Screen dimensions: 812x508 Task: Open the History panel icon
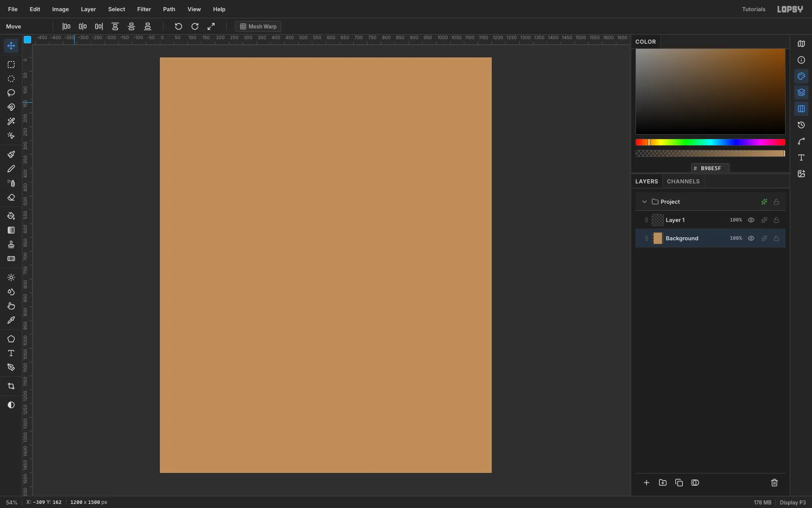pyautogui.click(x=801, y=125)
